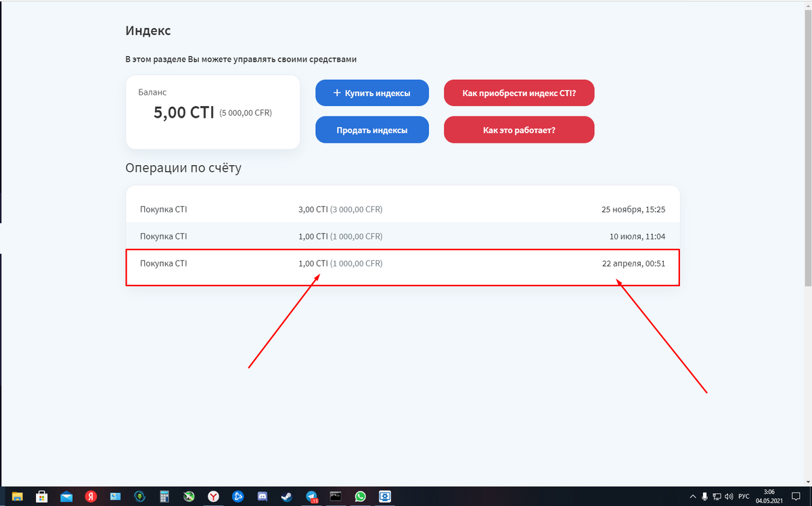Click the "Купить индексы" button
This screenshot has width=812, height=506.
[x=371, y=93]
